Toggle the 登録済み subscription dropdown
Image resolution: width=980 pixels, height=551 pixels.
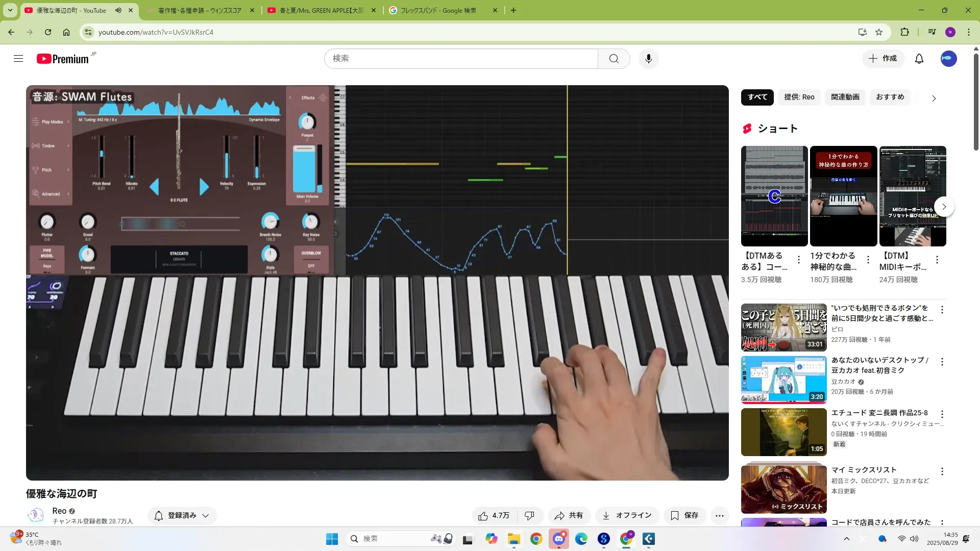tap(182, 516)
